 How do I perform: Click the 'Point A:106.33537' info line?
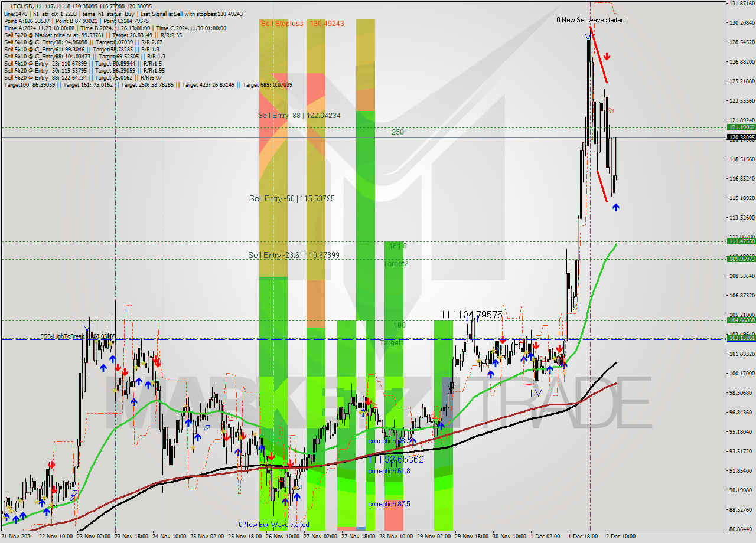click(76, 21)
